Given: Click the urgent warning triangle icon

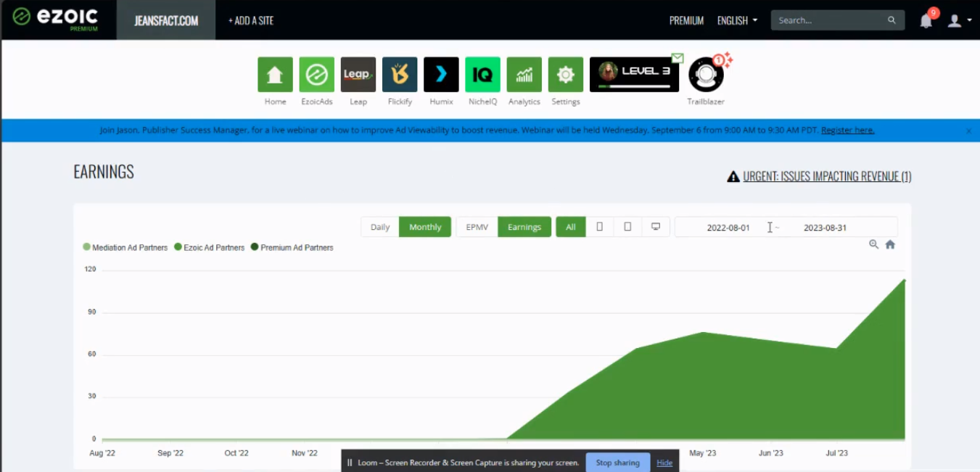Looking at the screenshot, I should pos(733,176).
